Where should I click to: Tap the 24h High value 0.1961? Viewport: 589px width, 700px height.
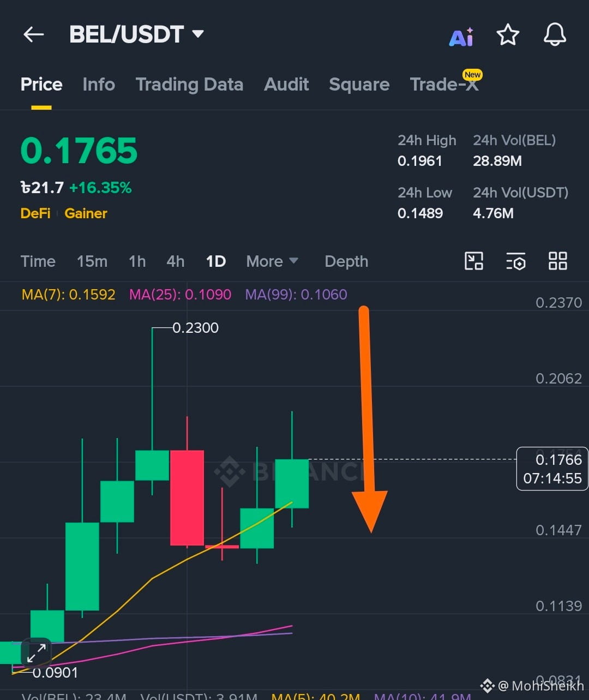point(420,161)
